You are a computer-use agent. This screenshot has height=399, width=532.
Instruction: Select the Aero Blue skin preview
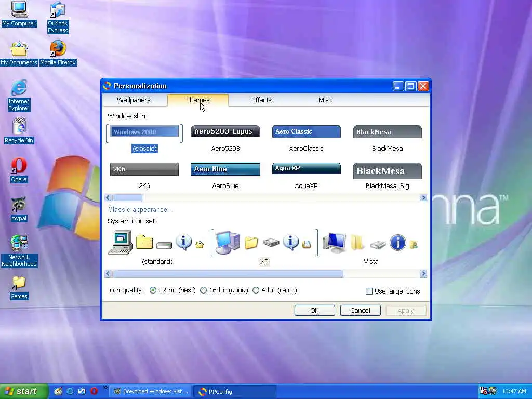(x=225, y=169)
